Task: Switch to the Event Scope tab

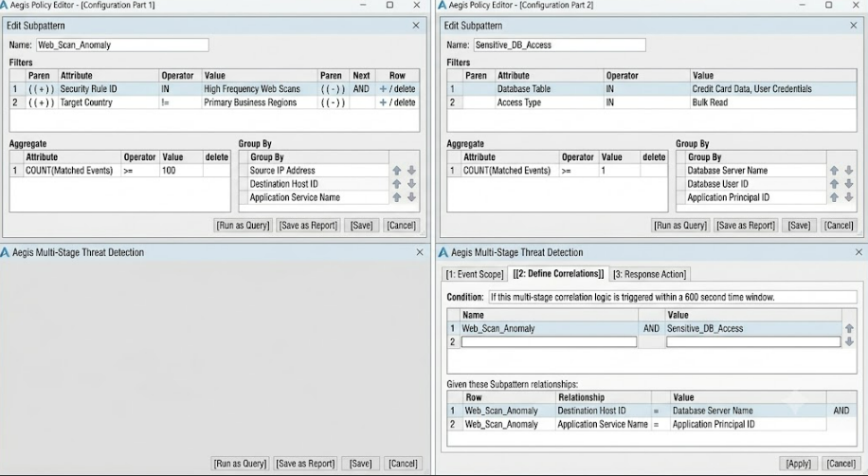Action: click(x=475, y=274)
